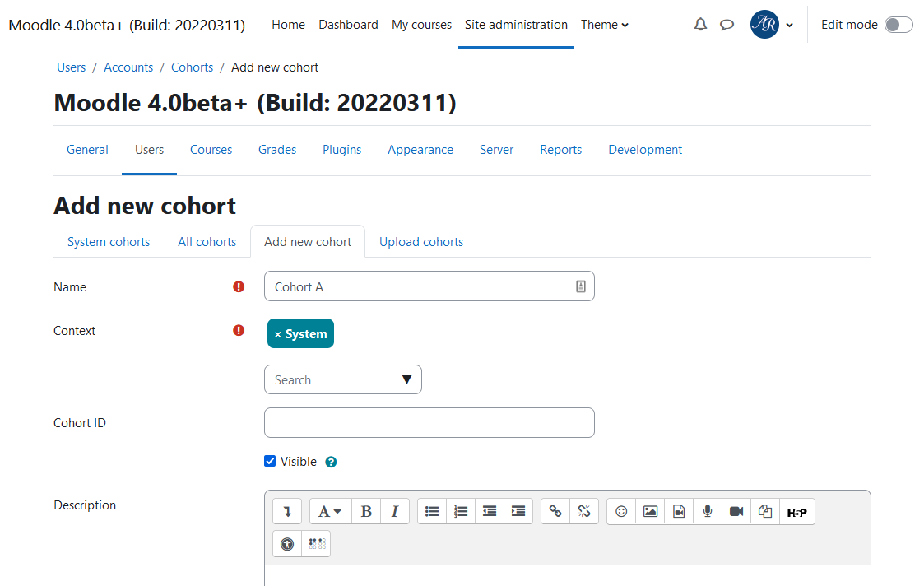Click the Cohorts breadcrumb link
924x586 pixels.
pos(192,67)
